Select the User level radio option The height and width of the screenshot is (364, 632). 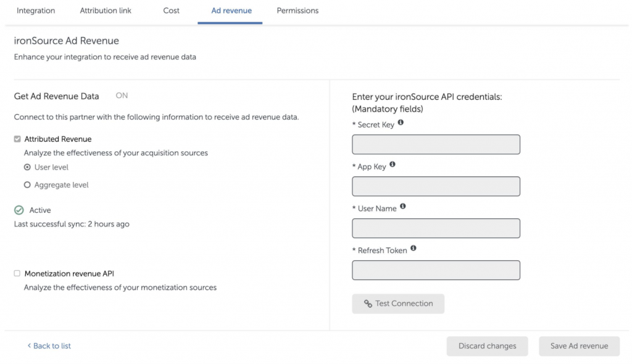[27, 167]
